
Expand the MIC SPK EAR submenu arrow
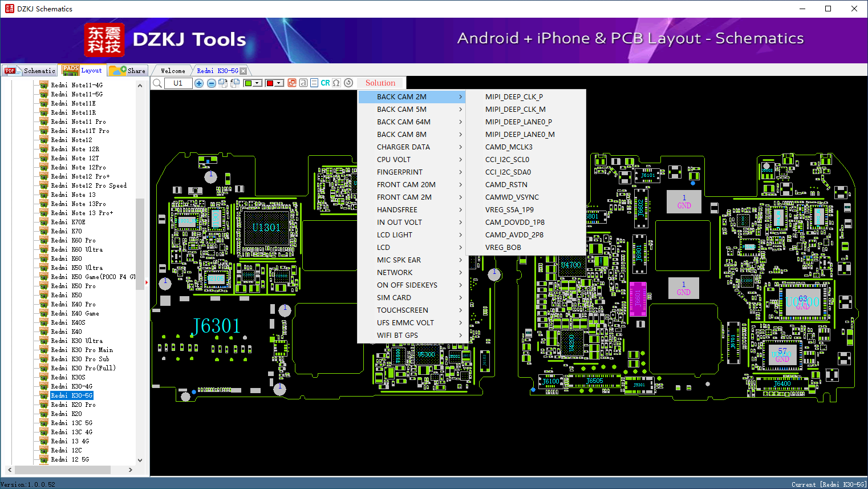460,260
